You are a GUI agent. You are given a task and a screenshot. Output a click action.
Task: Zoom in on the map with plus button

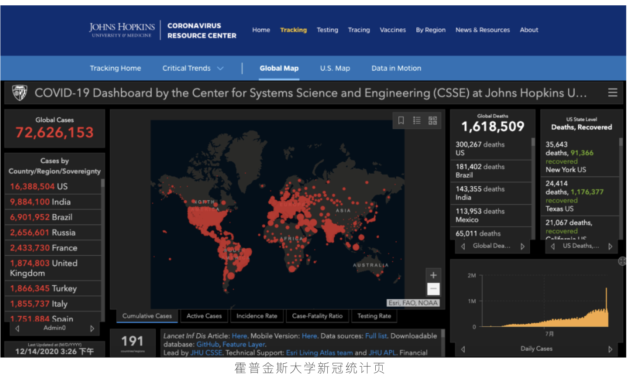pos(433,275)
